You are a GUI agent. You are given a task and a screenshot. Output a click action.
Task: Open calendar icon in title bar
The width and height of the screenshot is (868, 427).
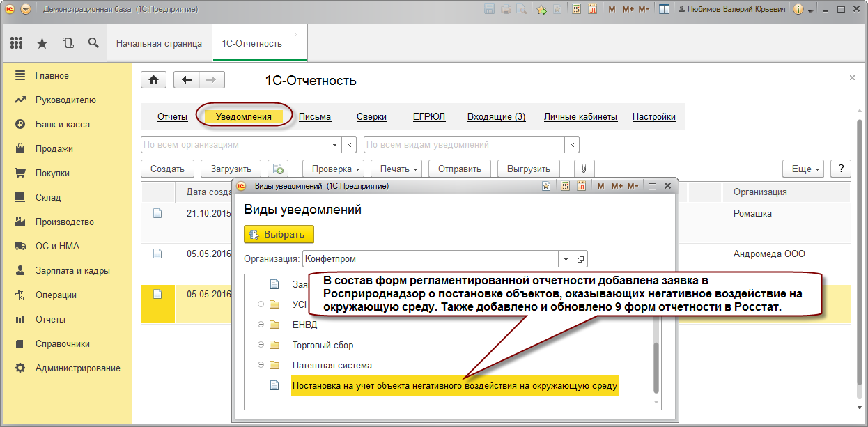[592, 10]
